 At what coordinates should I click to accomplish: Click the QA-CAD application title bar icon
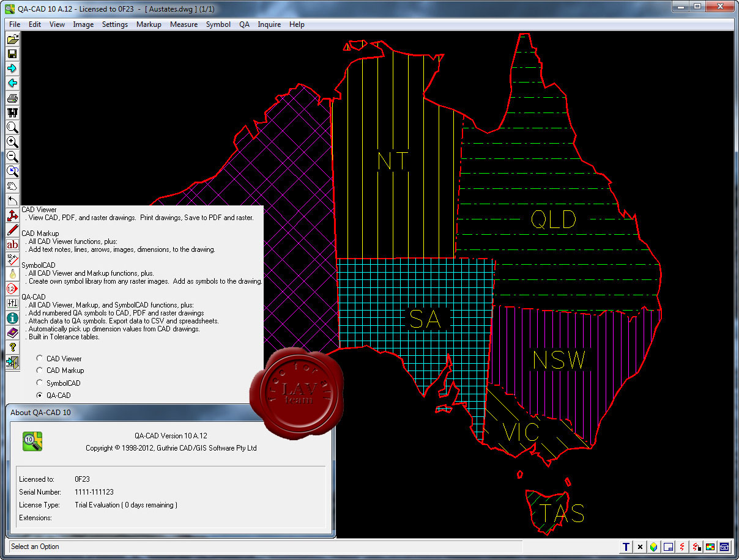10,9
